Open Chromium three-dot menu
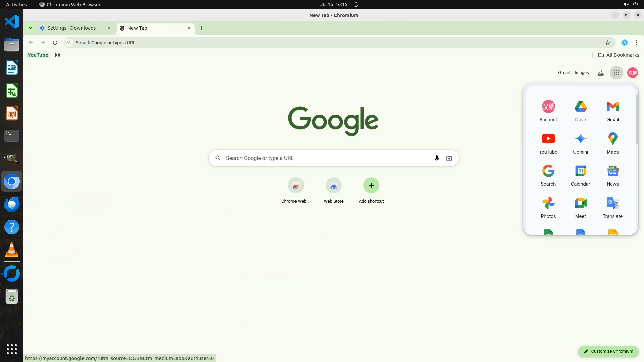644x362 pixels. [636, 43]
